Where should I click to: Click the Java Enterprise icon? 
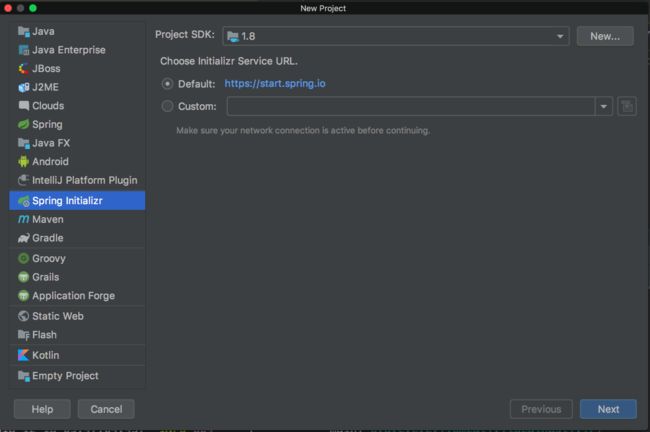24,50
